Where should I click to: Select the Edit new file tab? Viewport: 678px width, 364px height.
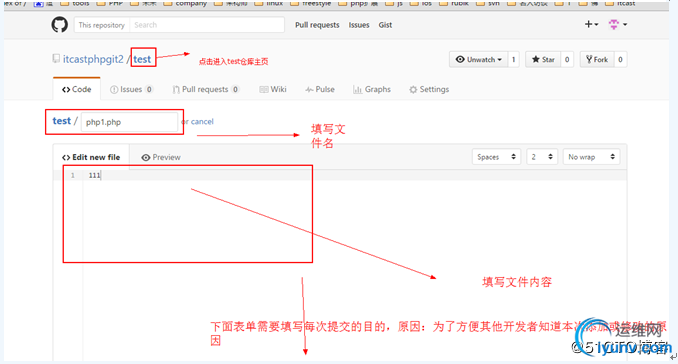tap(91, 157)
